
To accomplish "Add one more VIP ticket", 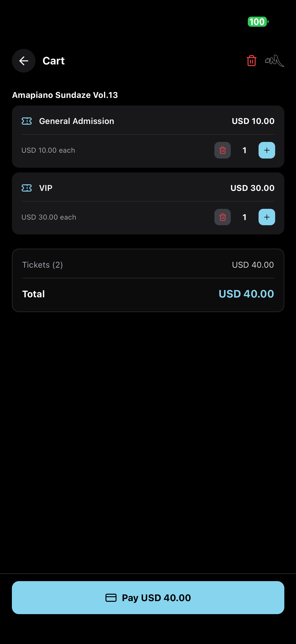I will pyautogui.click(x=267, y=217).
